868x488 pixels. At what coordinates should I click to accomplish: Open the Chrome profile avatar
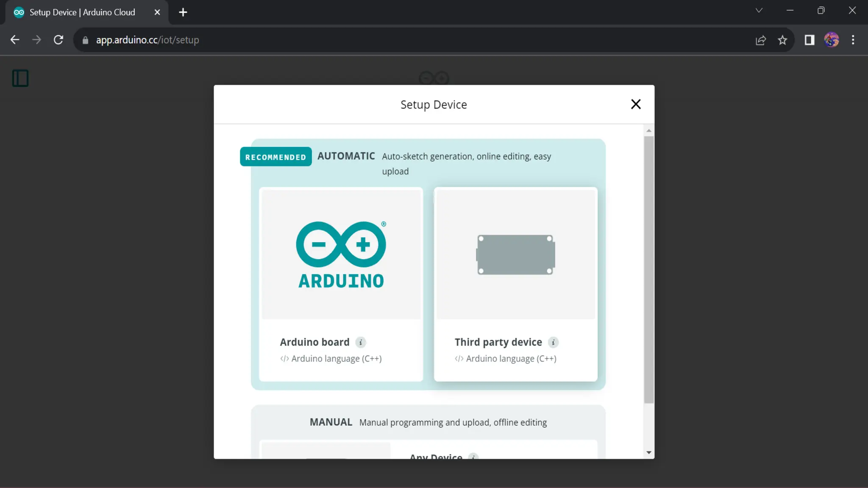pos(831,40)
